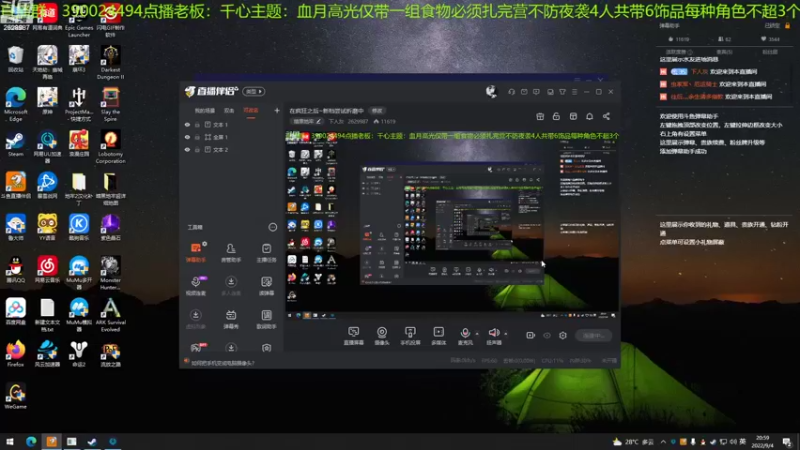Screen dimensions: 800x450
Task: Lock the 文本 1 source layer
Action: point(197,124)
